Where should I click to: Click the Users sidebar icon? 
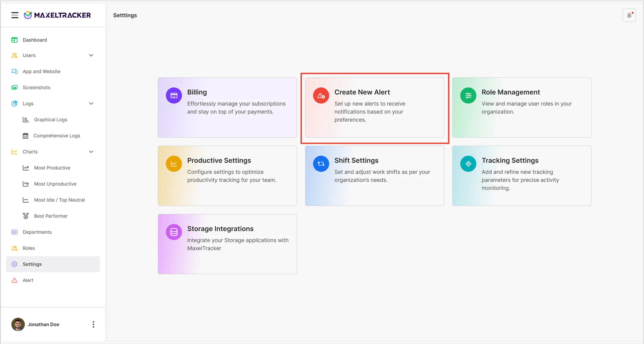(15, 55)
